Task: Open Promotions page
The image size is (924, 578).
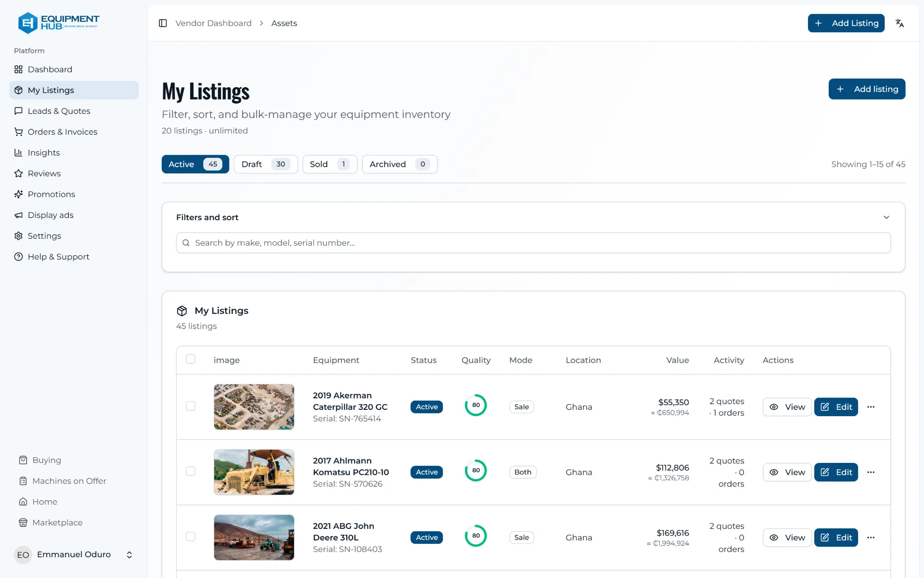Action: click(74, 194)
